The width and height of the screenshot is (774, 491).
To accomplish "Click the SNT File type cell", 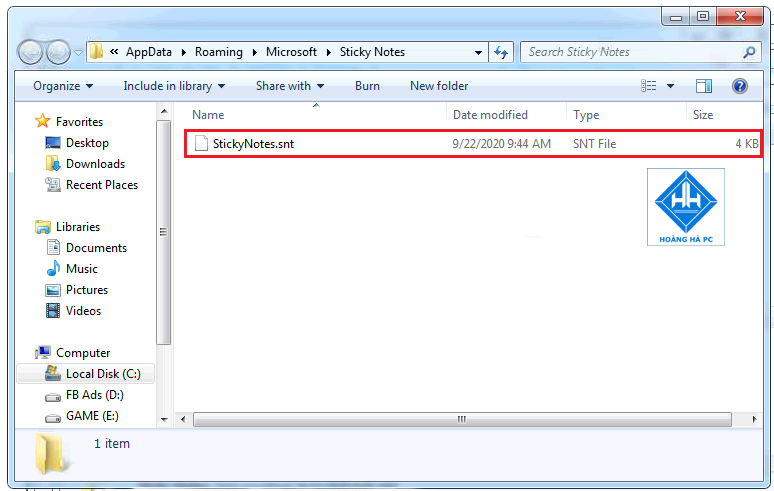I will (594, 144).
